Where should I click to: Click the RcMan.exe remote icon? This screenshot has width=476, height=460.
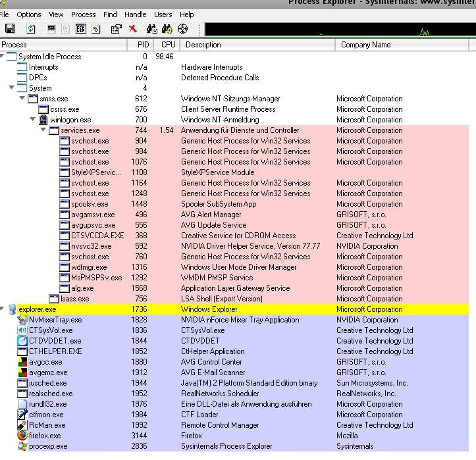click(22, 425)
